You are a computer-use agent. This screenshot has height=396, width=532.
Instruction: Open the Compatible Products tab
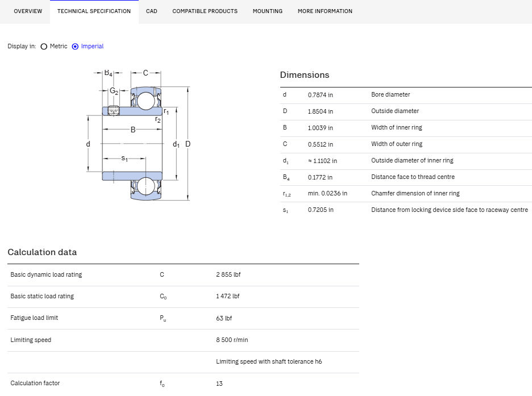point(205,11)
